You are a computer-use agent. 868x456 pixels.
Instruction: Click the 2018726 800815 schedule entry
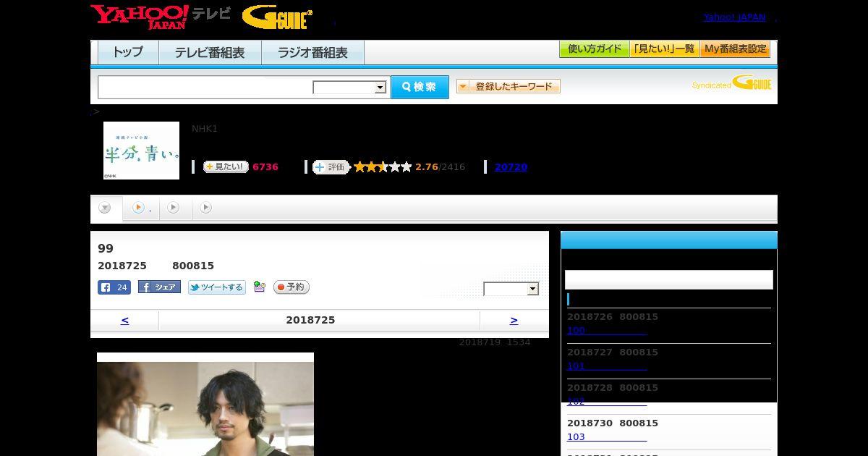(613, 317)
